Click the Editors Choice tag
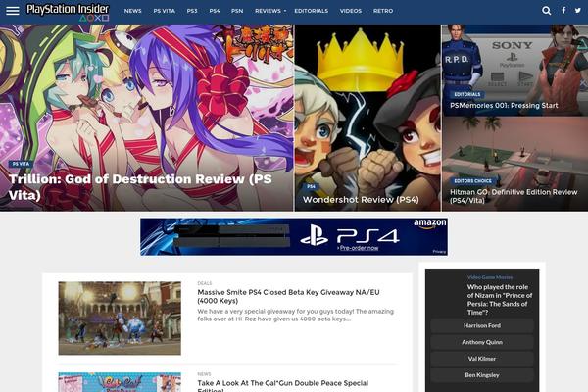This screenshot has height=392, width=588. pos(473,181)
